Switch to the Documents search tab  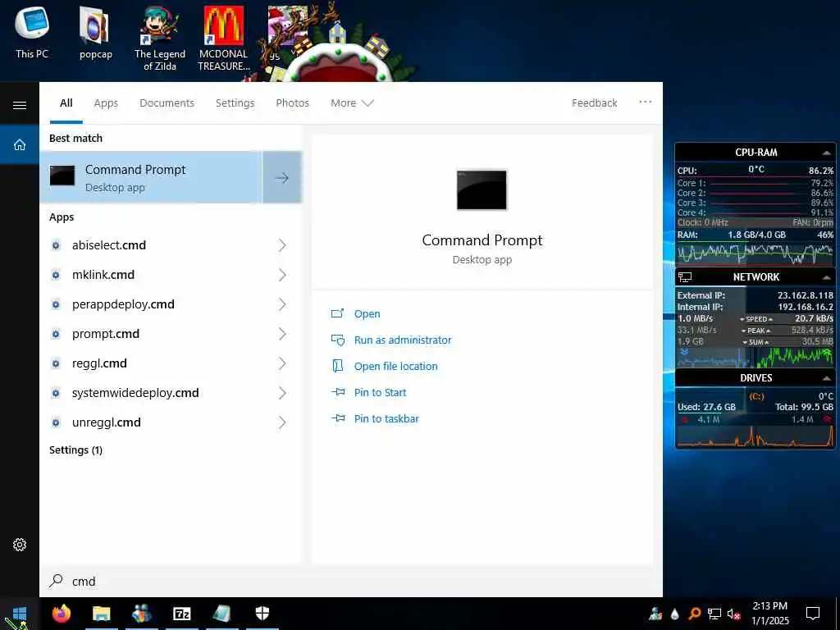point(167,103)
